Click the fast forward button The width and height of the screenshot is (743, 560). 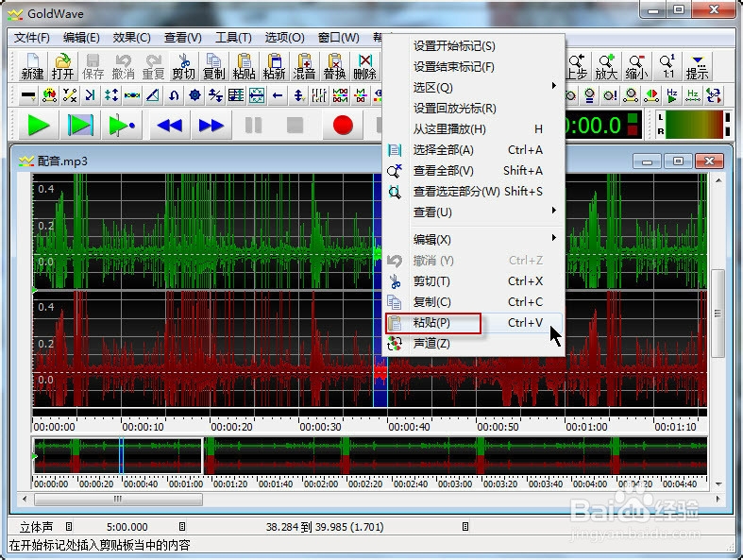click(211, 126)
